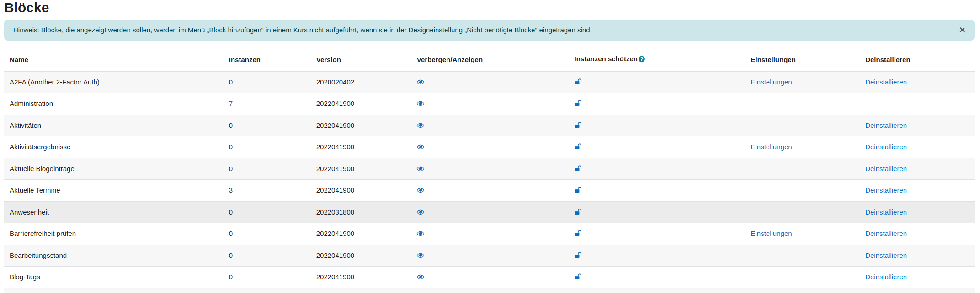Click the lock icon for A2FA block
980x293 pixels.
point(578,82)
